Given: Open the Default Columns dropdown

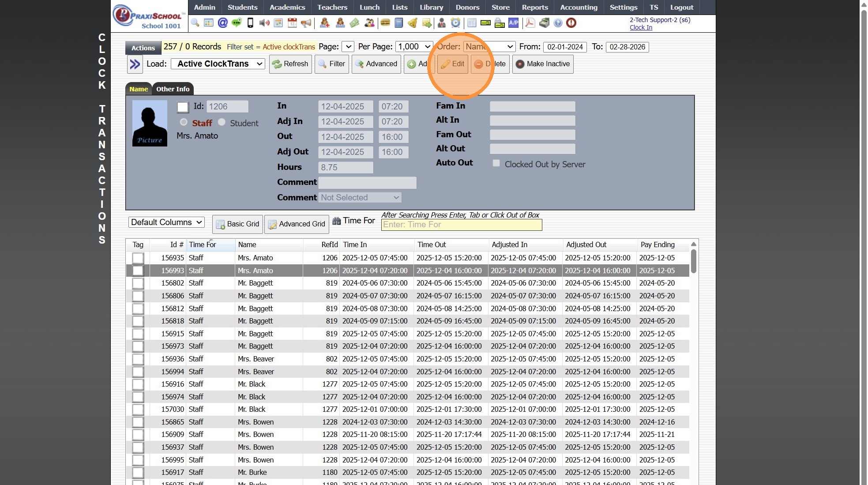Looking at the screenshot, I should (x=166, y=222).
